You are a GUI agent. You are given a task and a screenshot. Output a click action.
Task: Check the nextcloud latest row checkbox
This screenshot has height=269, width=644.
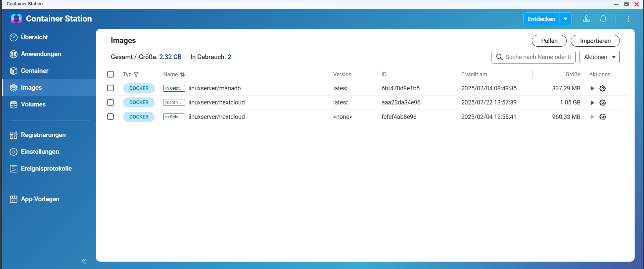pyautogui.click(x=110, y=102)
